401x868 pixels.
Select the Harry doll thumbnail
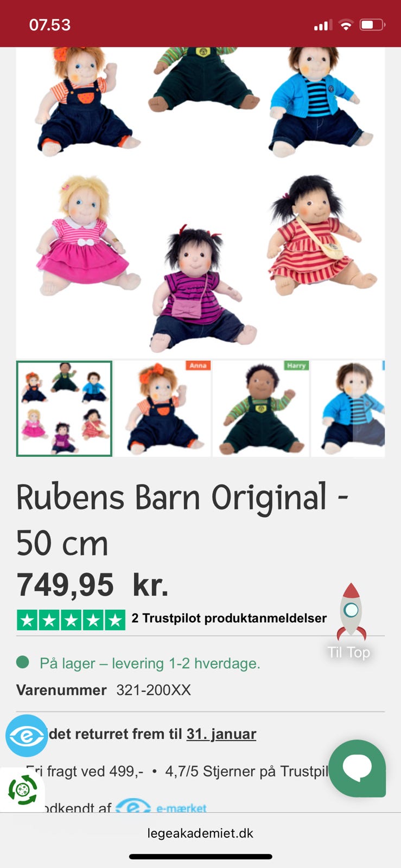(x=261, y=409)
